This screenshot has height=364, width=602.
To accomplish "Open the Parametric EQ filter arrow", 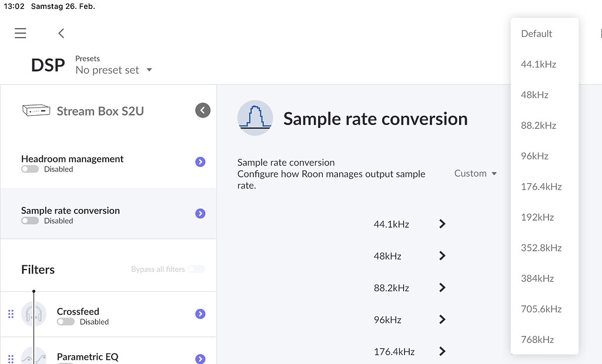I will [x=200, y=358].
